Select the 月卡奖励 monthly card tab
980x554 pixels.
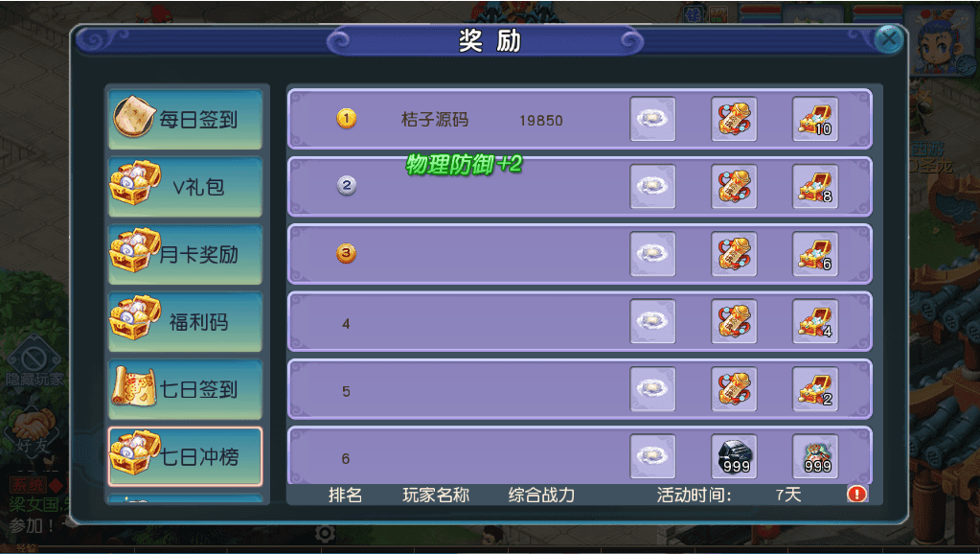pyautogui.click(x=185, y=254)
